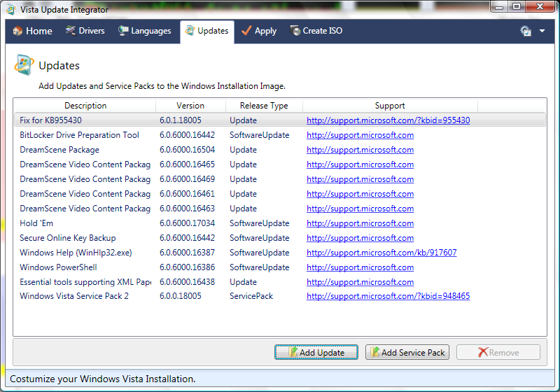Click the Languages monitor icon

pyautogui.click(x=123, y=31)
